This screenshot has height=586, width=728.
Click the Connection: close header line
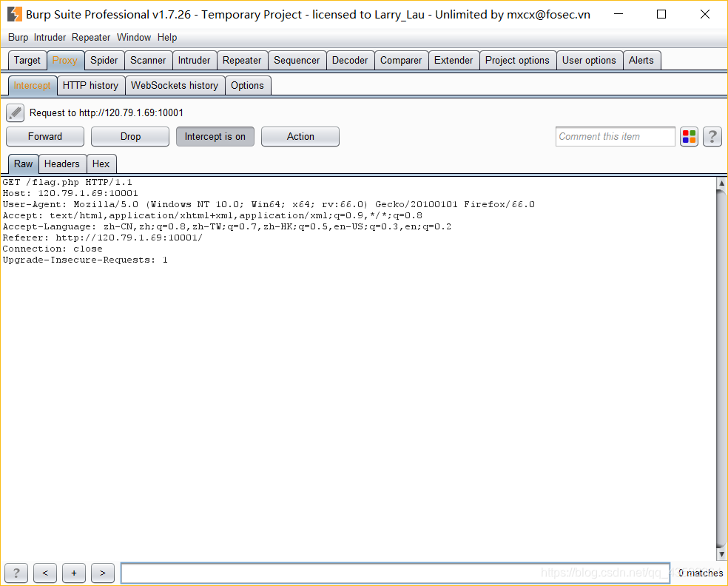point(53,249)
